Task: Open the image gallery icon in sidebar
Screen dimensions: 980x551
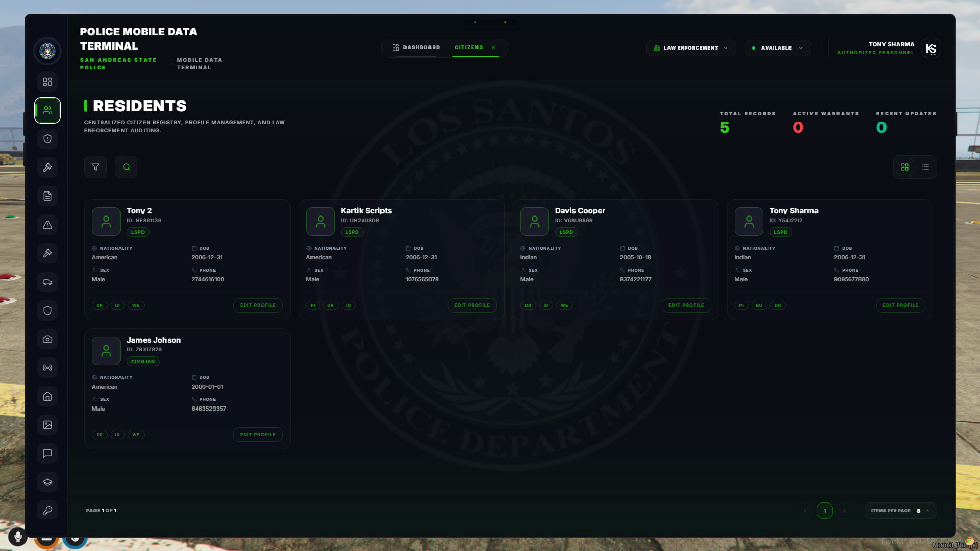Action: (47, 425)
